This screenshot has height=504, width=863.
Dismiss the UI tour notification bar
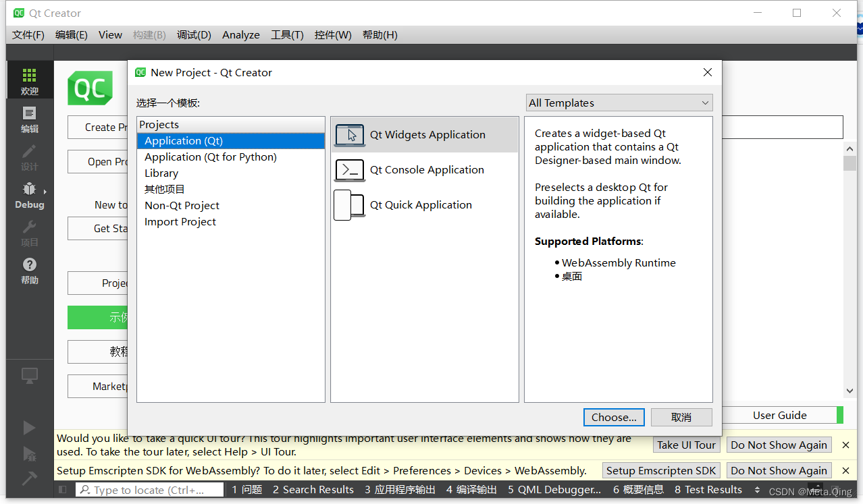845,445
